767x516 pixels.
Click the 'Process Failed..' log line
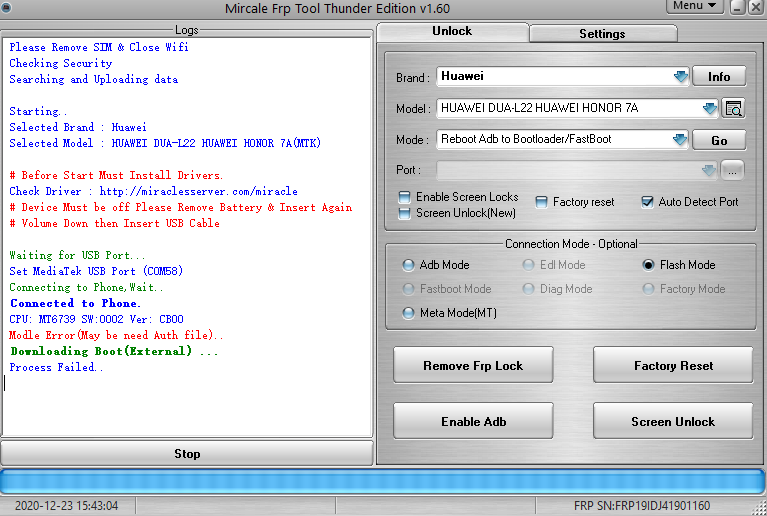click(56, 367)
